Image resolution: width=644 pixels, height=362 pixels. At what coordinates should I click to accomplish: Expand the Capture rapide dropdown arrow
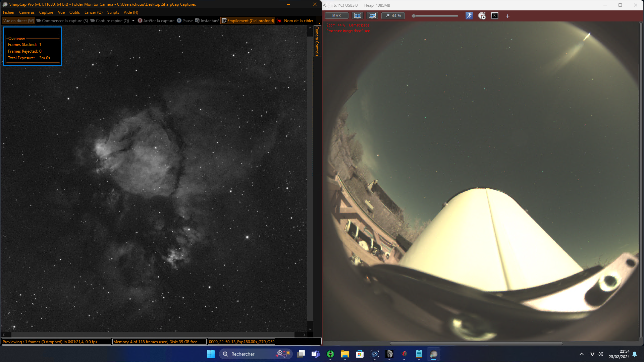tap(133, 21)
